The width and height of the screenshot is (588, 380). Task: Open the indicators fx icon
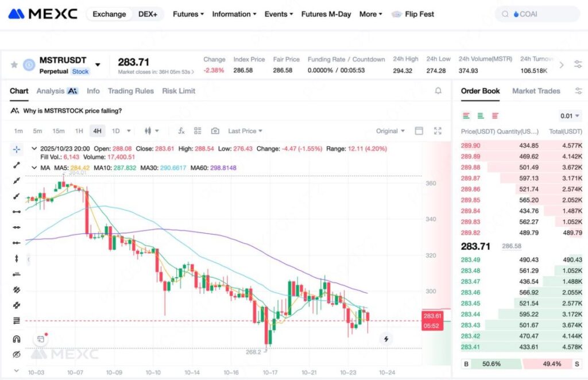coord(181,131)
